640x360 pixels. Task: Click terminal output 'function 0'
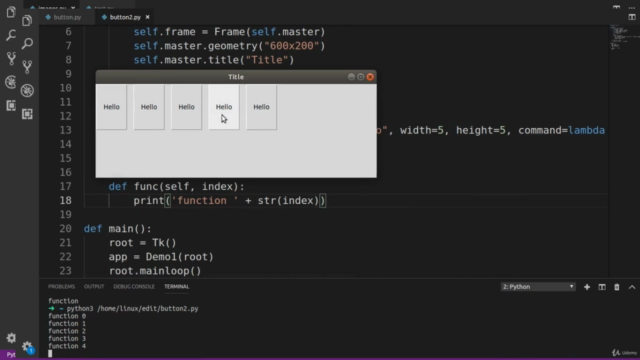67,316
